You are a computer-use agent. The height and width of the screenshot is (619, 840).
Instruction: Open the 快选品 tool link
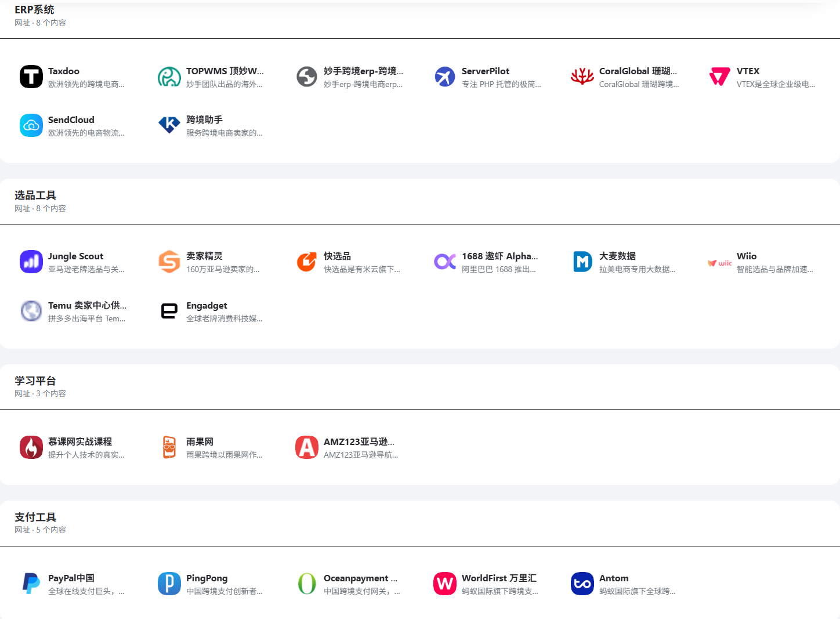pos(349,262)
